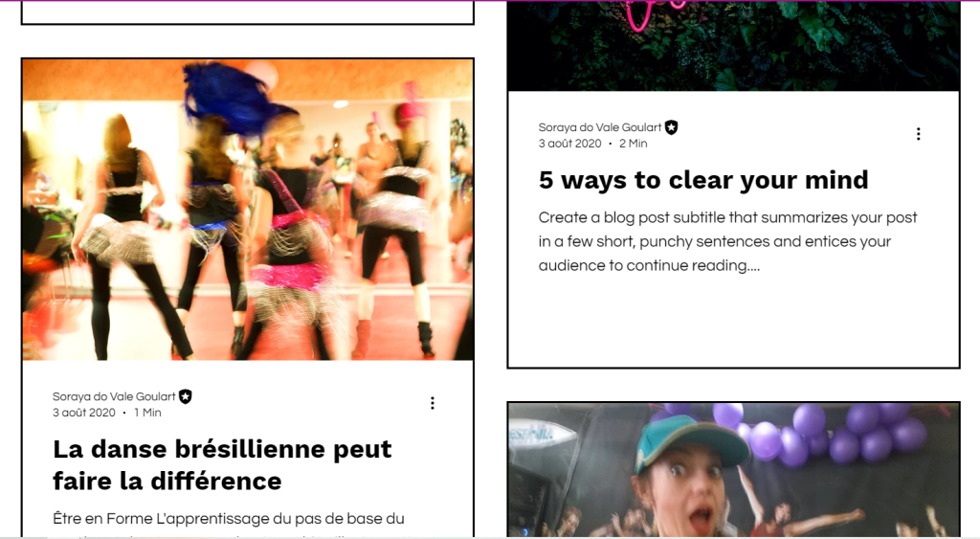Click '3 août 2020' date on 5 ways post
Image resolution: width=980 pixels, height=539 pixels.
tap(570, 144)
